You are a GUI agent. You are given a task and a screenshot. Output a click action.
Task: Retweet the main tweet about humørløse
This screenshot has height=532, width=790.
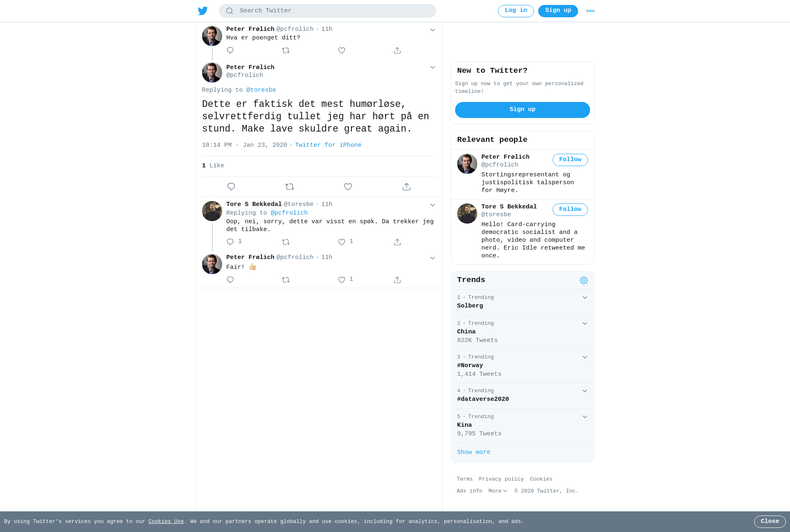coord(290,187)
